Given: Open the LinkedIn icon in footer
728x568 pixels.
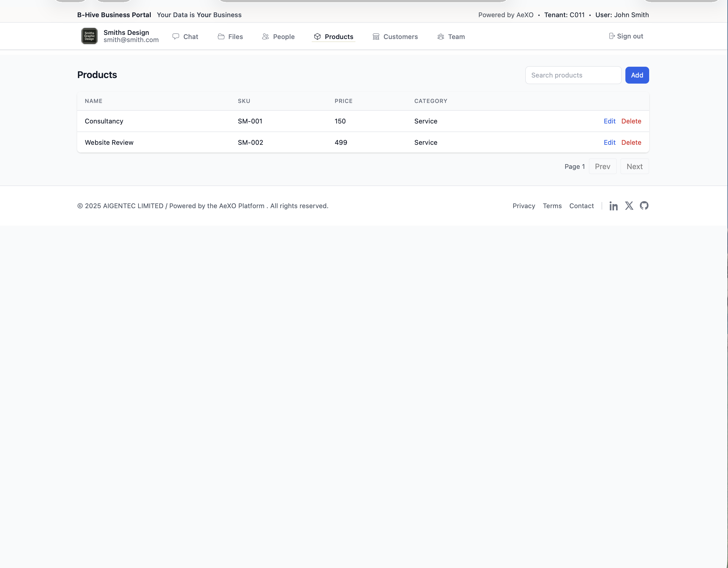Looking at the screenshot, I should tap(613, 206).
